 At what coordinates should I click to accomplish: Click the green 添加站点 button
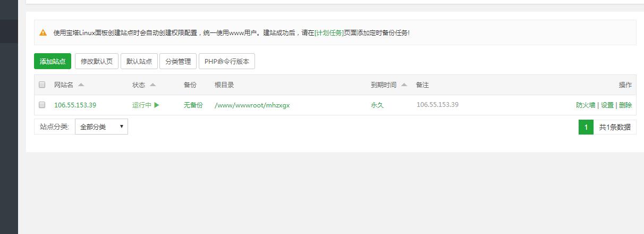tap(53, 62)
